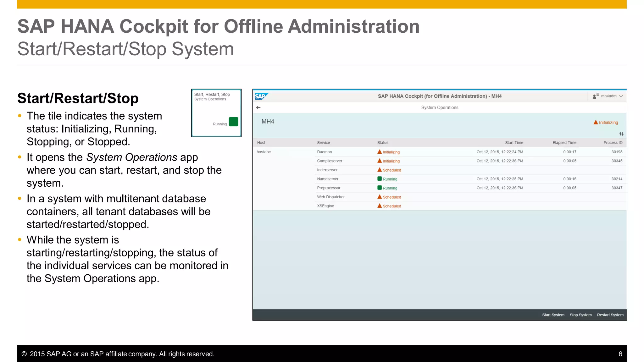
Task: Click the mh4adm username label
Action: [x=609, y=96]
